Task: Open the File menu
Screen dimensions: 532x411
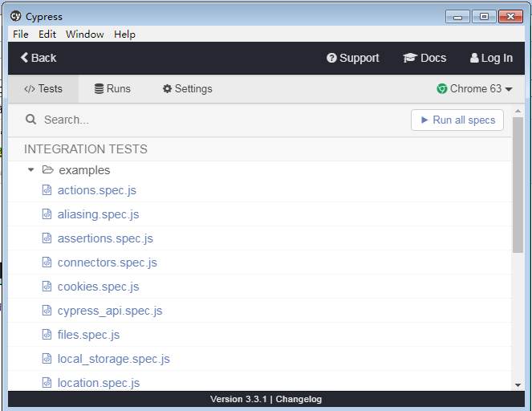Action: 21,35
